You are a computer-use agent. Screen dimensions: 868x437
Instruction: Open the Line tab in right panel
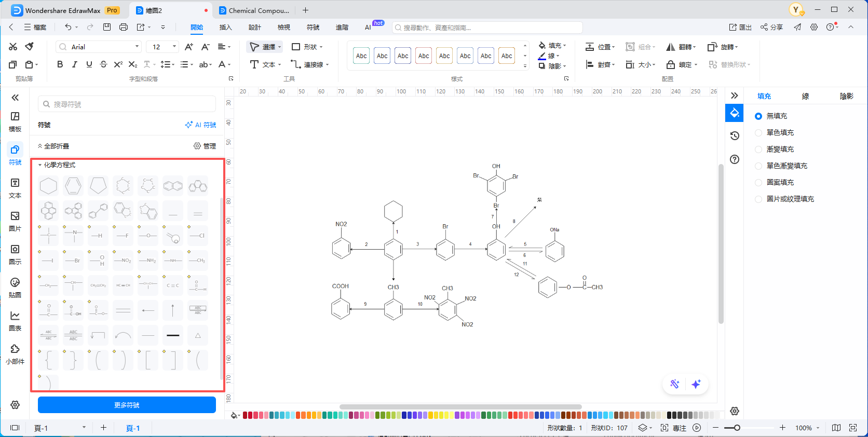pyautogui.click(x=805, y=96)
